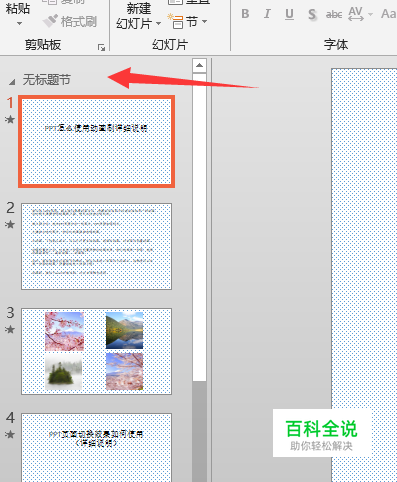Collapse the 无标题节 section
This screenshot has height=482, width=397.
coord(12,81)
